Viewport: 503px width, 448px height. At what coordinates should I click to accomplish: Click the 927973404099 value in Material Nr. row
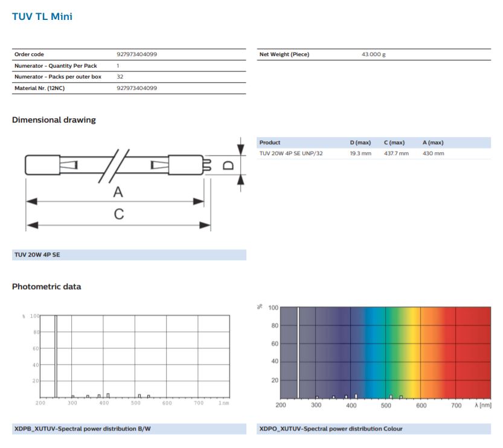136,88
